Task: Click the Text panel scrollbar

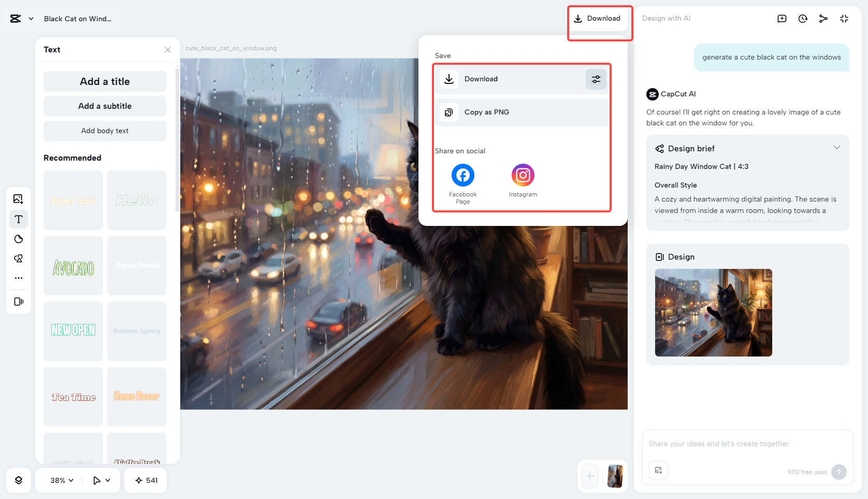Action: coord(177,140)
